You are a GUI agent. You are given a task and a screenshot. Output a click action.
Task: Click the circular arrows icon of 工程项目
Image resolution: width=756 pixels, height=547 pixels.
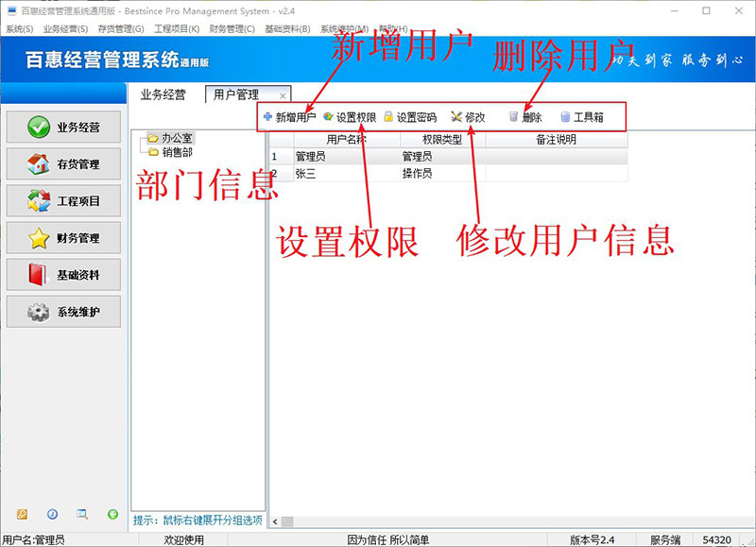(x=39, y=201)
